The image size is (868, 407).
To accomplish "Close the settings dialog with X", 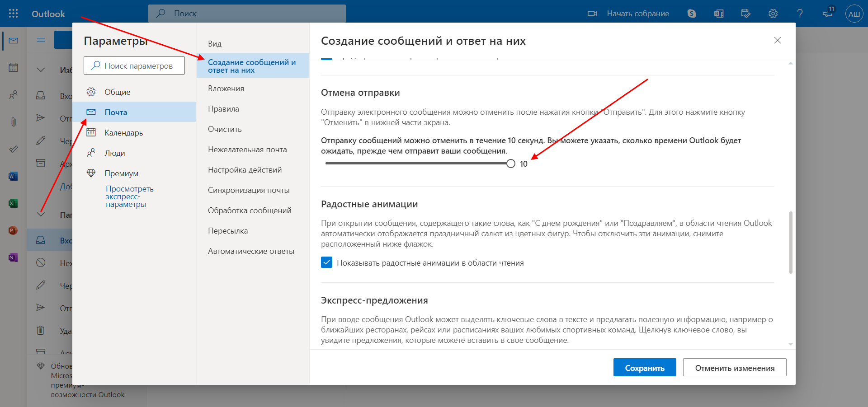I will click(x=778, y=40).
